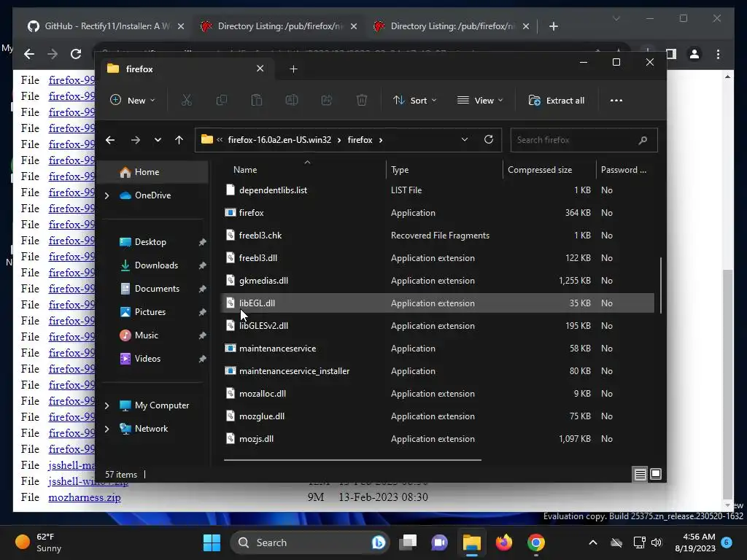The image size is (747, 560).
Task: Reload the page in Chrome
Action: [x=76, y=54]
